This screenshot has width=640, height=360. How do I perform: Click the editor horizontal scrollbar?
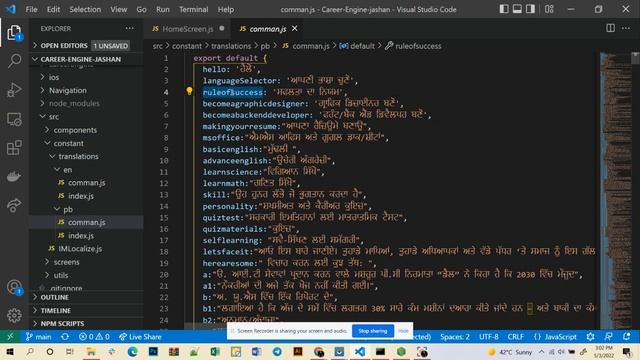click(x=206, y=327)
